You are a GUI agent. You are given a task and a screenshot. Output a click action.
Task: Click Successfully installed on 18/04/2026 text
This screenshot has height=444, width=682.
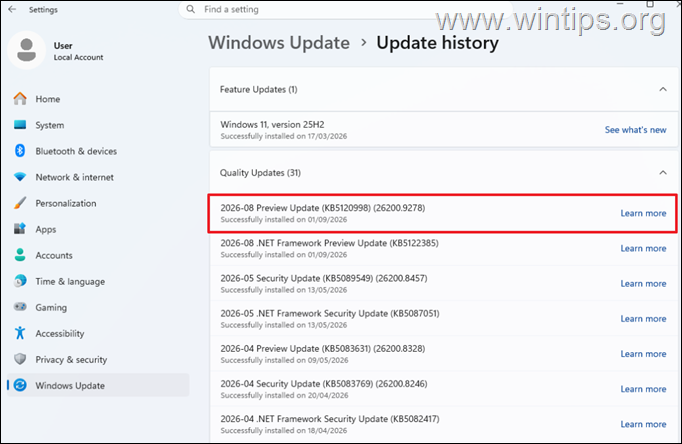284,431
